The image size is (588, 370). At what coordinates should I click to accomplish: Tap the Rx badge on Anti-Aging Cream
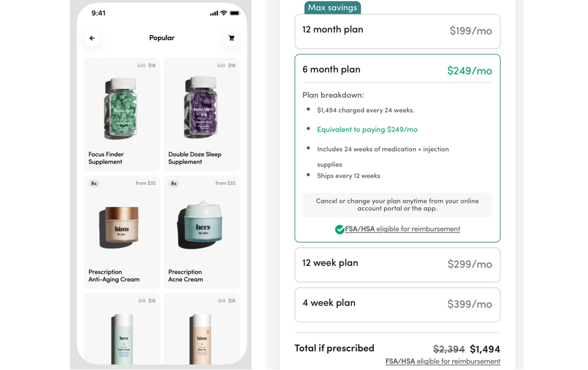pyautogui.click(x=94, y=183)
